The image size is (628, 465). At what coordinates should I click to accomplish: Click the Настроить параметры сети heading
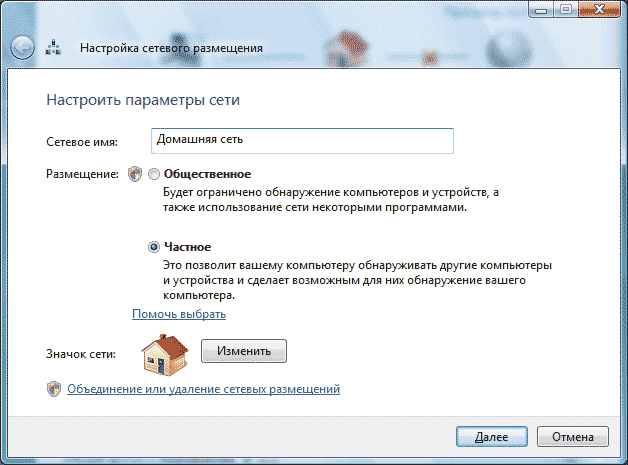pyautogui.click(x=143, y=101)
